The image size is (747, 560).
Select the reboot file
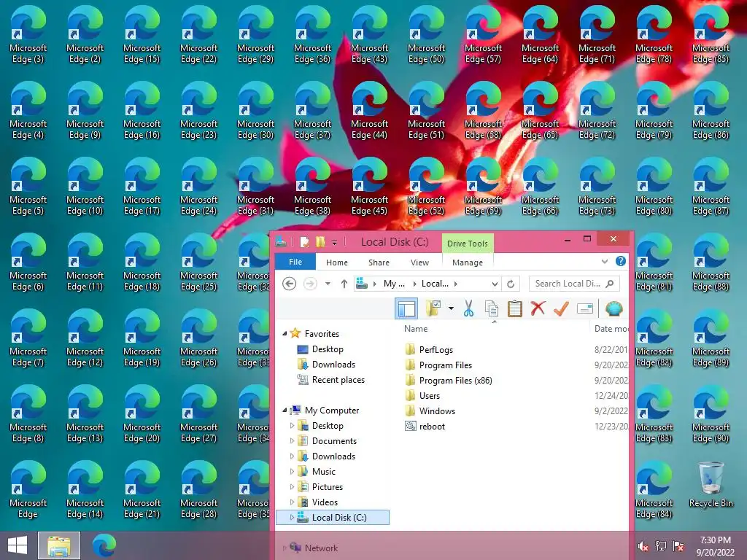tap(425, 426)
